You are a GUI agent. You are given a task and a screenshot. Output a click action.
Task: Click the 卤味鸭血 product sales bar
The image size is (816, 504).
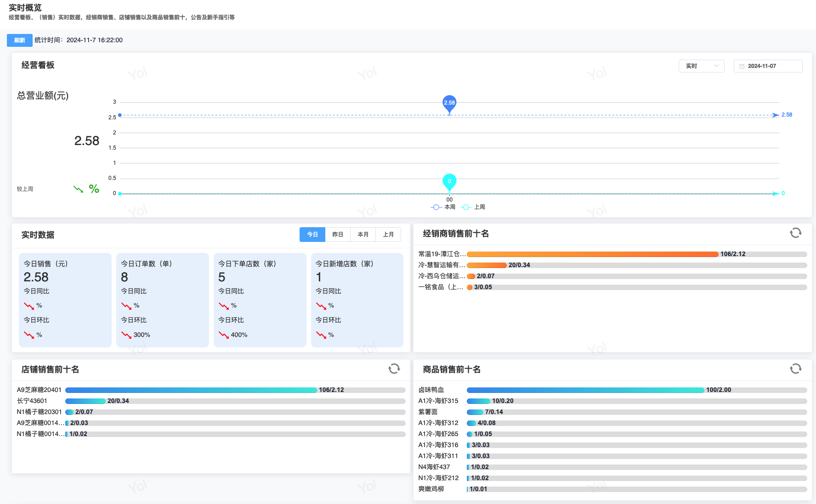pos(585,390)
